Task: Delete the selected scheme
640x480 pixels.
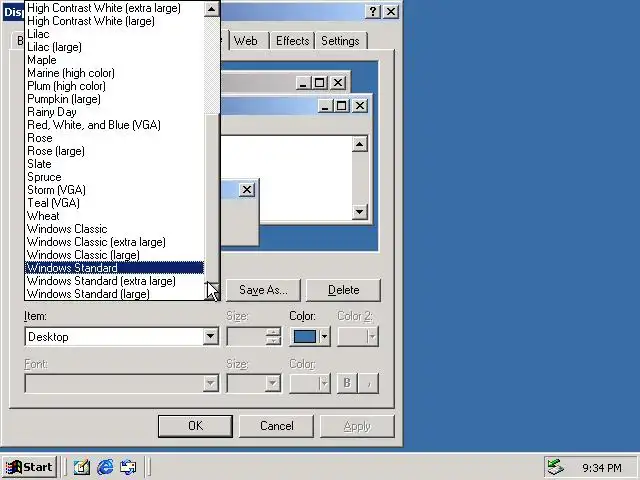Action: click(343, 290)
